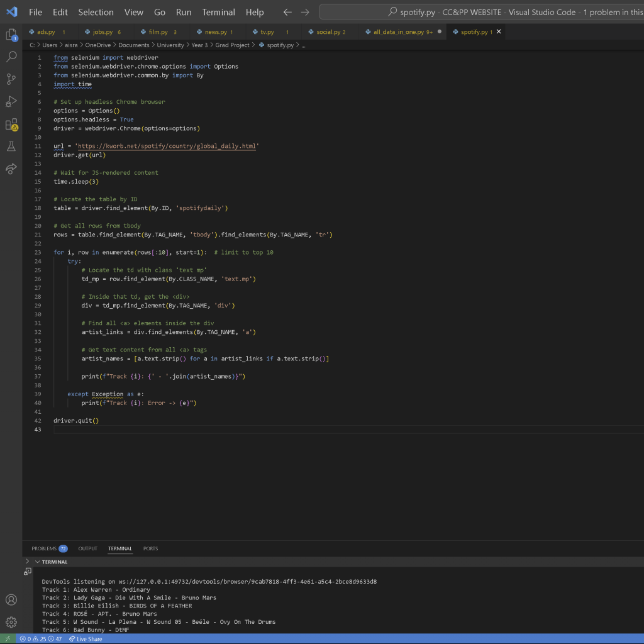Open the OneDrive breadcrumb dropdown
Viewport: 644px width, 644px height.
(x=97, y=45)
